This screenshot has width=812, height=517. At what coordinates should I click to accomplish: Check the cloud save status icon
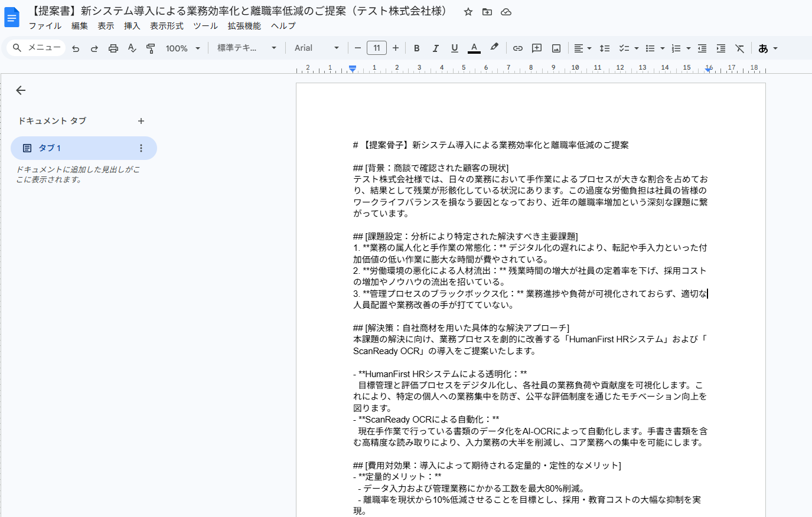[x=506, y=12]
